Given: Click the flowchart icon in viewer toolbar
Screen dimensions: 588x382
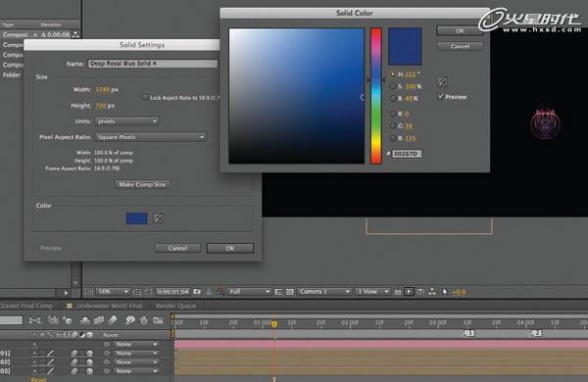Looking at the screenshot, I should click(432, 292).
